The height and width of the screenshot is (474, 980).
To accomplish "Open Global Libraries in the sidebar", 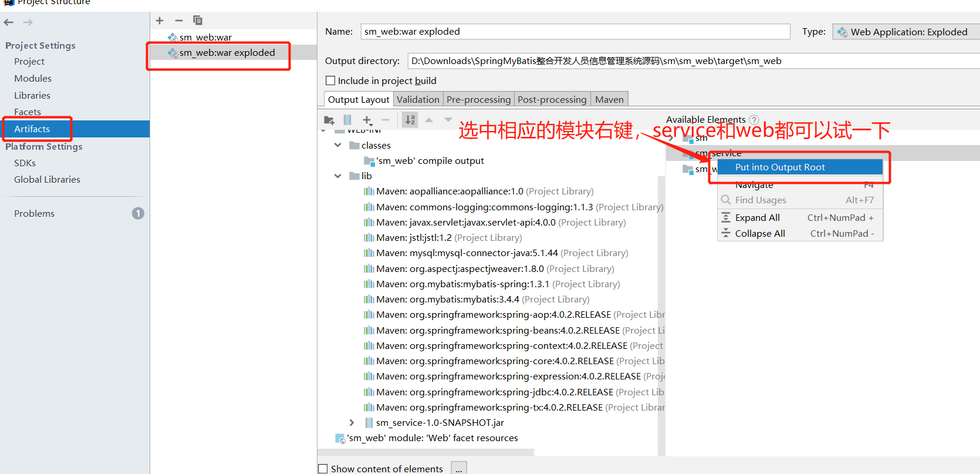I will 47,180.
